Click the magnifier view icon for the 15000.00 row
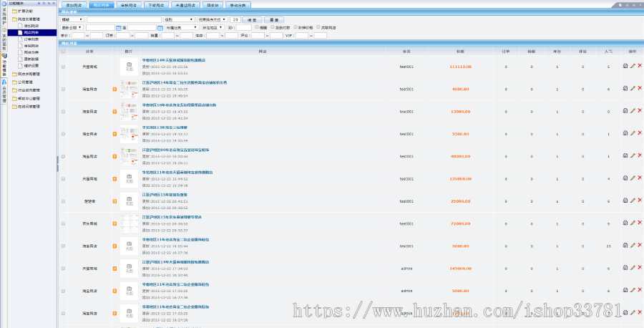 point(625,110)
